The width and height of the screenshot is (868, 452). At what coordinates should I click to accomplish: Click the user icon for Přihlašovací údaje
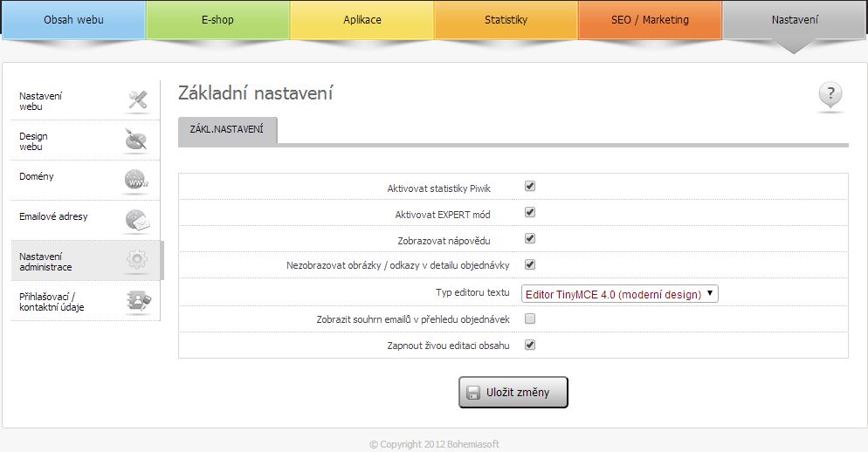tap(138, 300)
